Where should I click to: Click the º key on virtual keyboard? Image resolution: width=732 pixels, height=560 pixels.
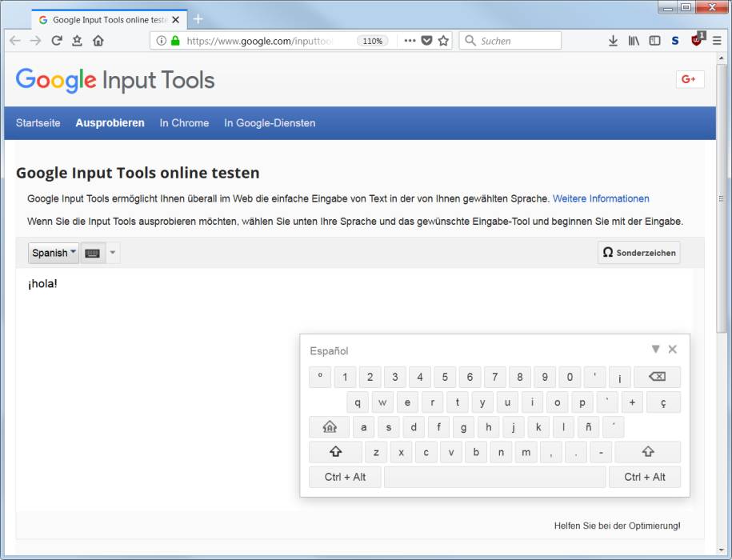point(320,377)
